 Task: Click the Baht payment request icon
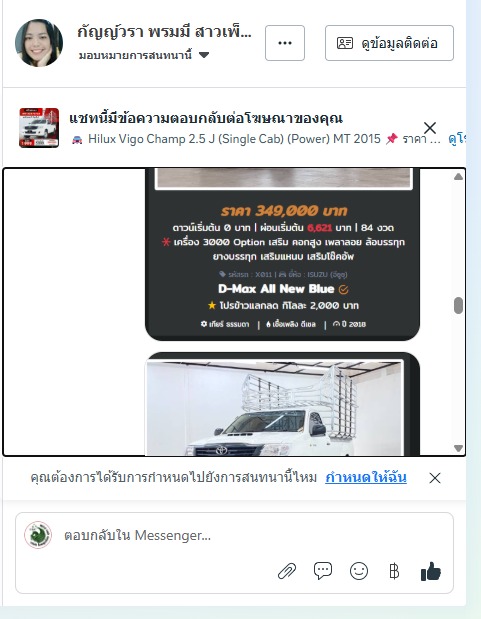394,571
